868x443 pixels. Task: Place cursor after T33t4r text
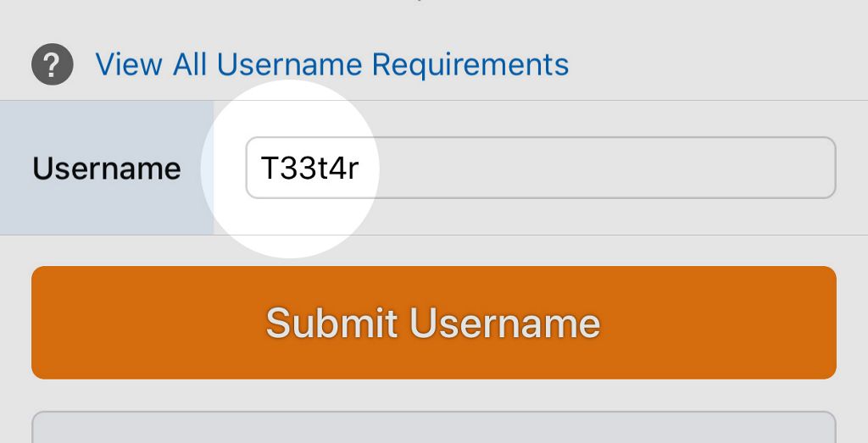coord(361,169)
